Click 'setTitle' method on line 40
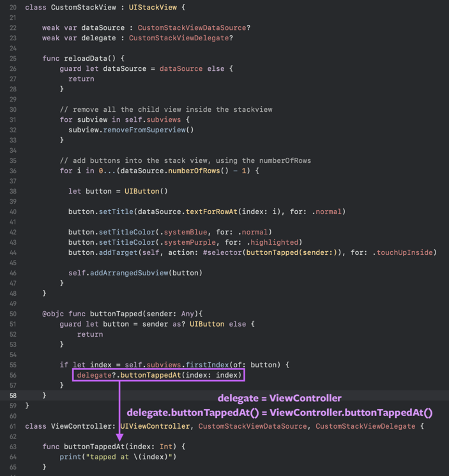 click(x=116, y=211)
